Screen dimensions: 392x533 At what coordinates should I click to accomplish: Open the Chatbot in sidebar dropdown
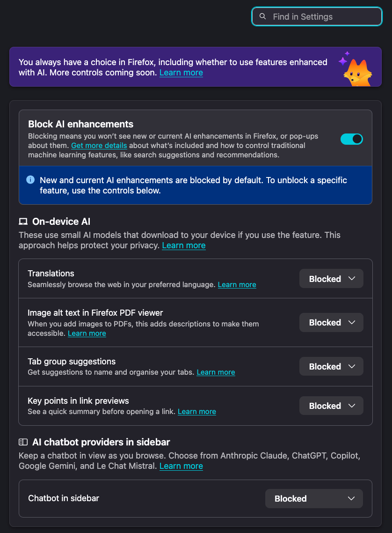[x=314, y=499]
